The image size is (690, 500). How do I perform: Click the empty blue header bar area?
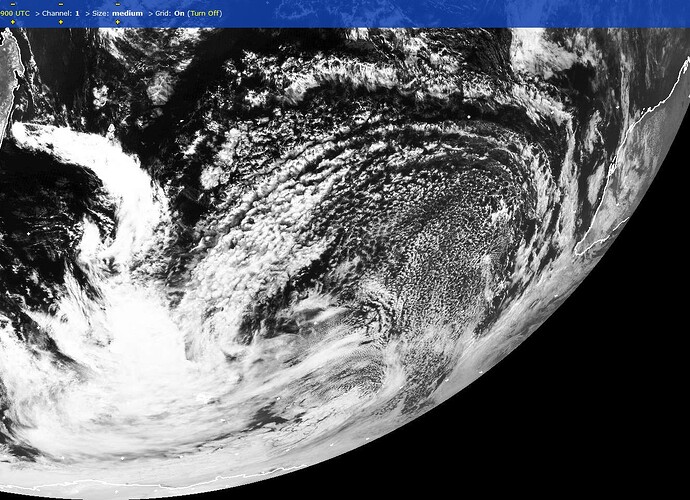click(450, 13)
